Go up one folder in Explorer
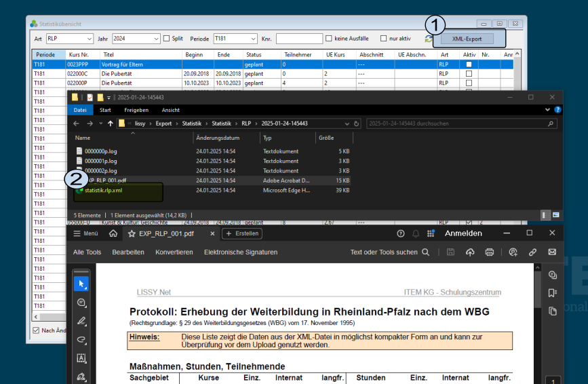 pos(111,123)
